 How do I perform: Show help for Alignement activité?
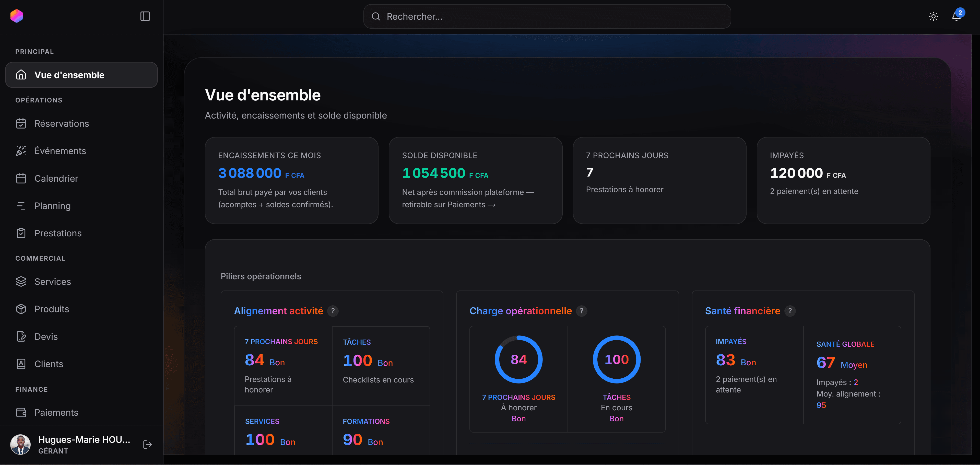[333, 311]
